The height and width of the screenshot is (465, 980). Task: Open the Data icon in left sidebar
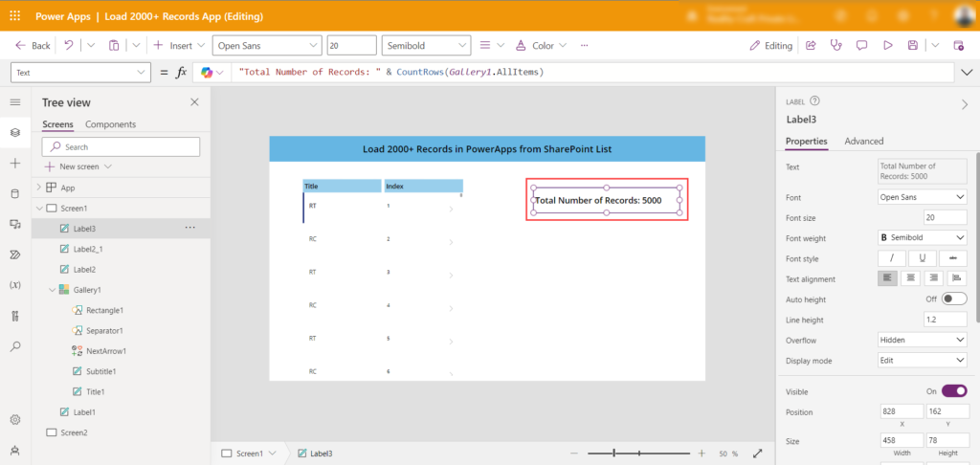(14, 193)
